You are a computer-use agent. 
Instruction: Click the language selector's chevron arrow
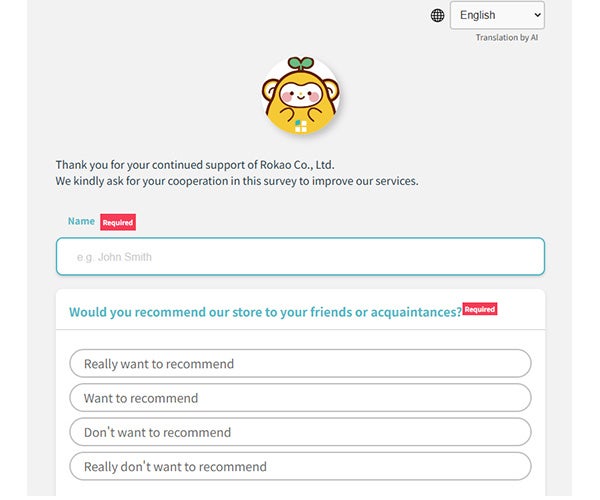click(x=538, y=16)
